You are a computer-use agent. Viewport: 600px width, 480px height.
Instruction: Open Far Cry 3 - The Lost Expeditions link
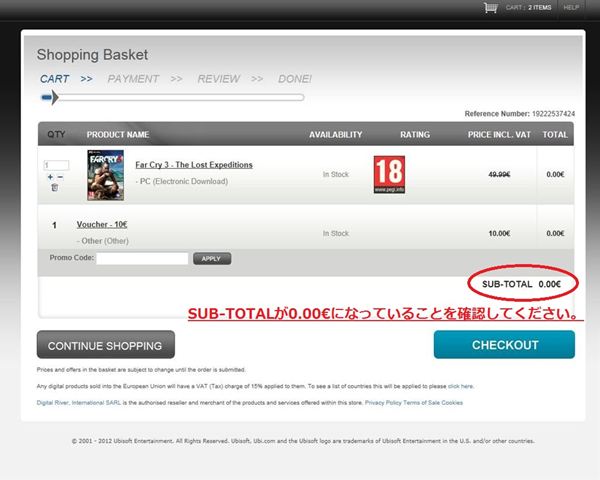(x=194, y=165)
